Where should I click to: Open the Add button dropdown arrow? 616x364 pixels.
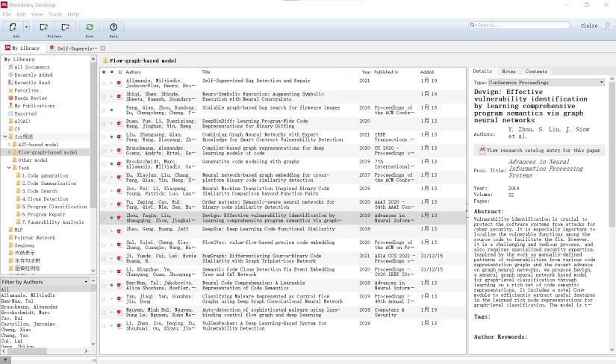26,27
